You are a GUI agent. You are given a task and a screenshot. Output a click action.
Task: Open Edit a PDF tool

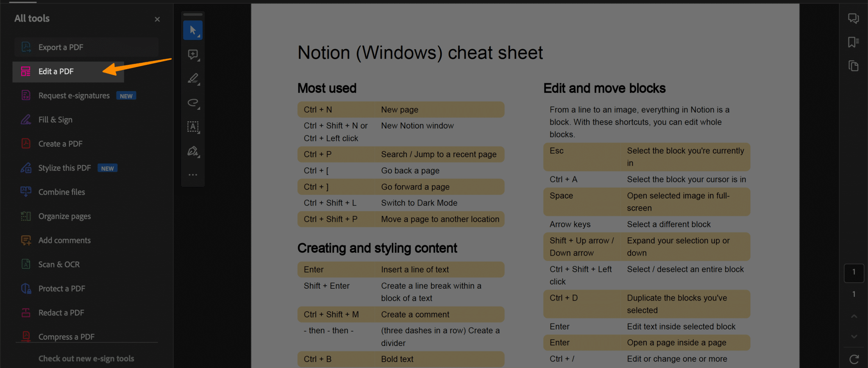[x=56, y=72]
